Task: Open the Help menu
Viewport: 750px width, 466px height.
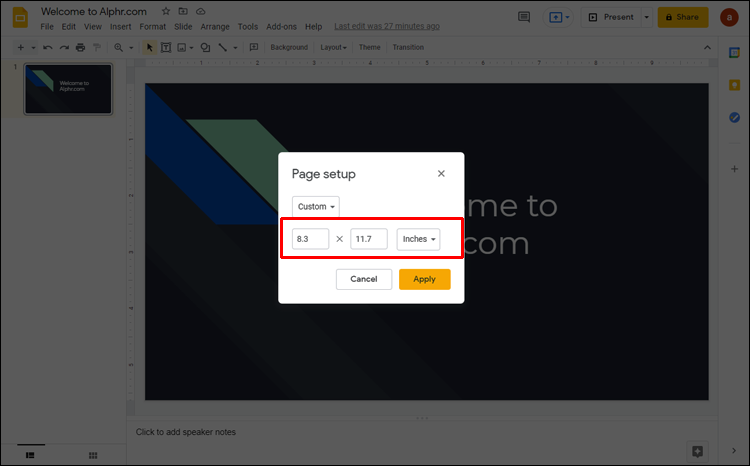Action: (x=313, y=27)
